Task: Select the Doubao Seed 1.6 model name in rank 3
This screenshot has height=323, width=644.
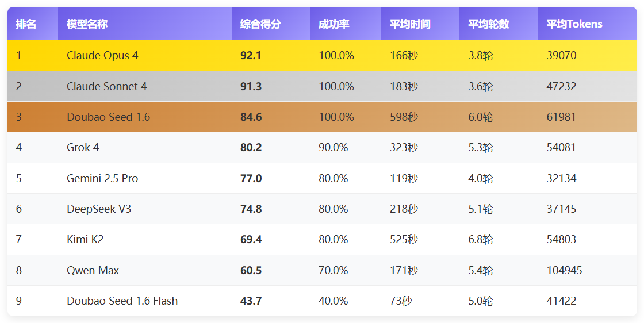Action: [109, 117]
